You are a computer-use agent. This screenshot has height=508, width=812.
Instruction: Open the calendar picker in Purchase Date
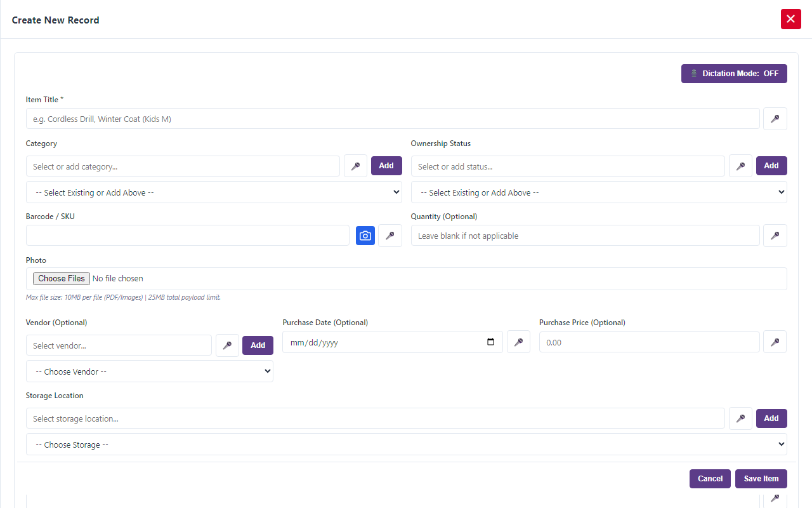490,342
